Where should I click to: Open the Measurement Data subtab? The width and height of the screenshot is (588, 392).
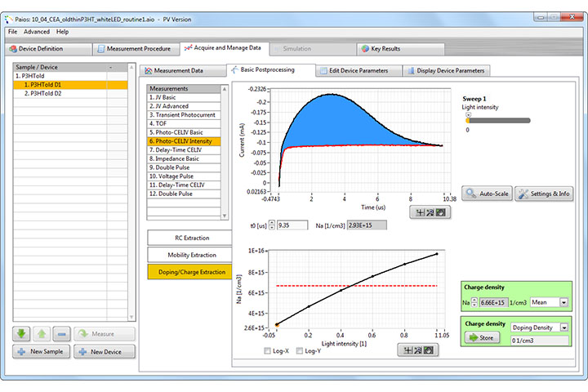click(x=183, y=70)
